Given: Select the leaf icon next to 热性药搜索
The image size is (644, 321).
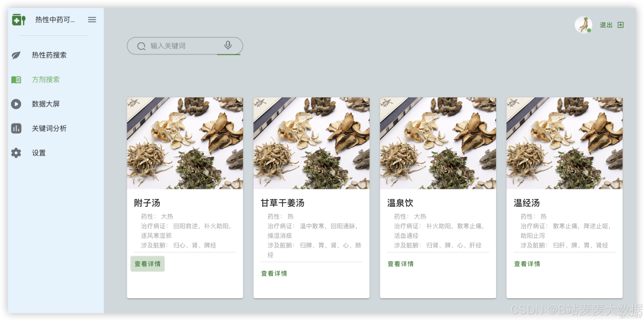Looking at the screenshot, I should click(x=16, y=54).
